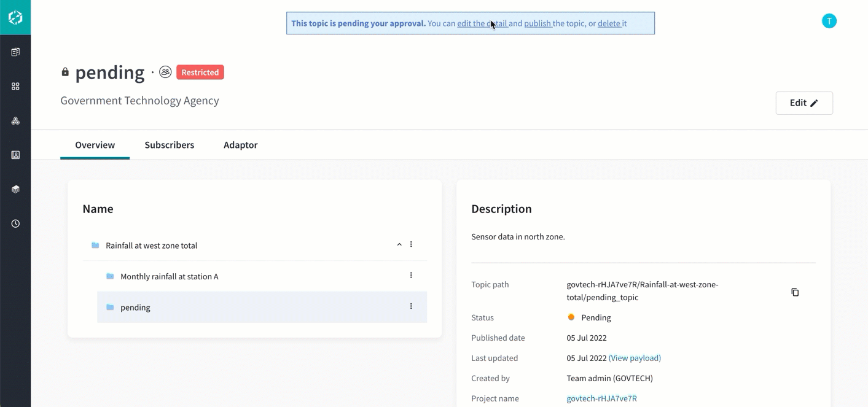Click the app logo in top-left corner
The width and height of the screenshot is (868, 407).
(x=15, y=17)
